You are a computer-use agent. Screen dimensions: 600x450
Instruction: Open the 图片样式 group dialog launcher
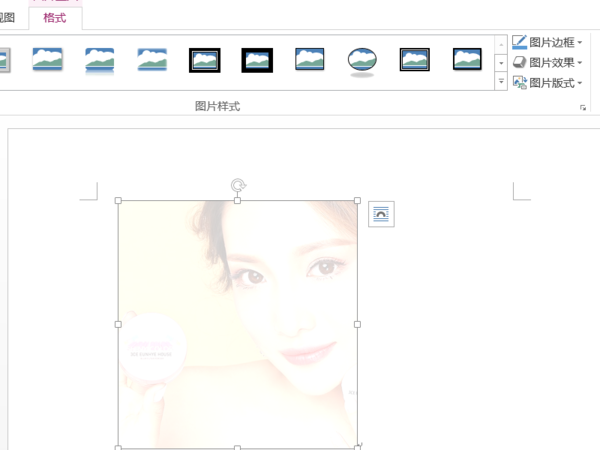(x=582, y=107)
